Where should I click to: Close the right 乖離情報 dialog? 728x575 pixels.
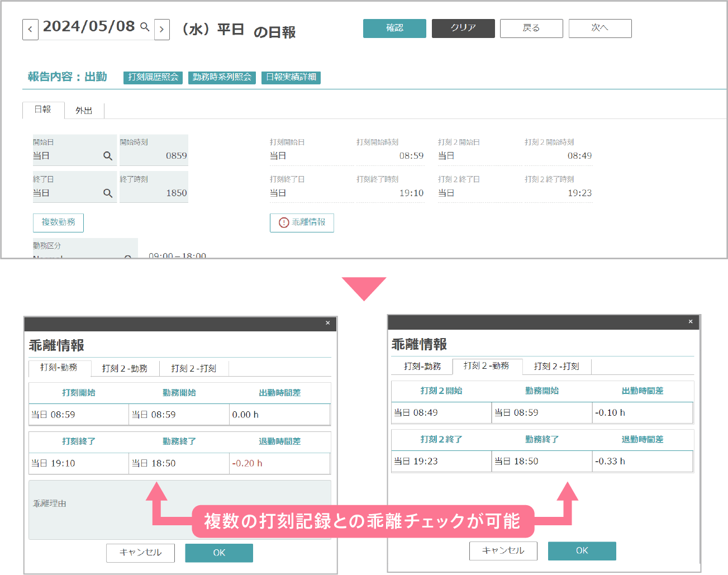click(691, 321)
